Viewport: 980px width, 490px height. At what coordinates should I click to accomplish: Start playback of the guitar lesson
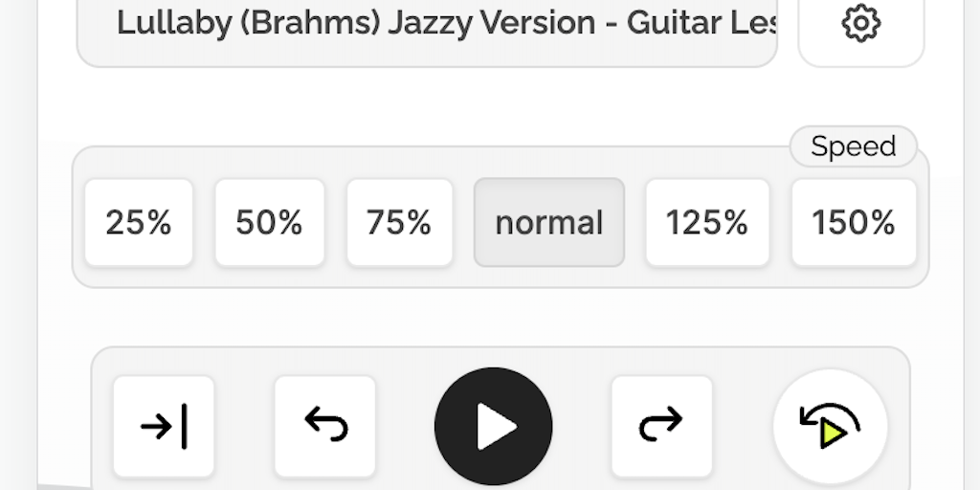(493, 426)
